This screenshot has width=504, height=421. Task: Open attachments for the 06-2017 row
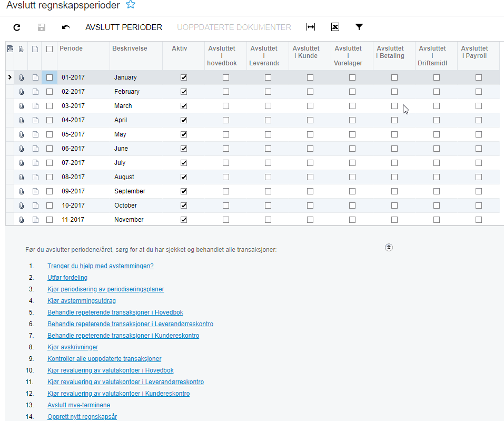[x=22, y=149]
